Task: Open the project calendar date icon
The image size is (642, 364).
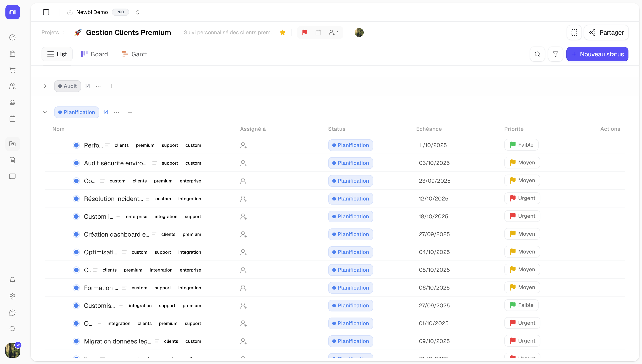Action: tap(318, 32)
